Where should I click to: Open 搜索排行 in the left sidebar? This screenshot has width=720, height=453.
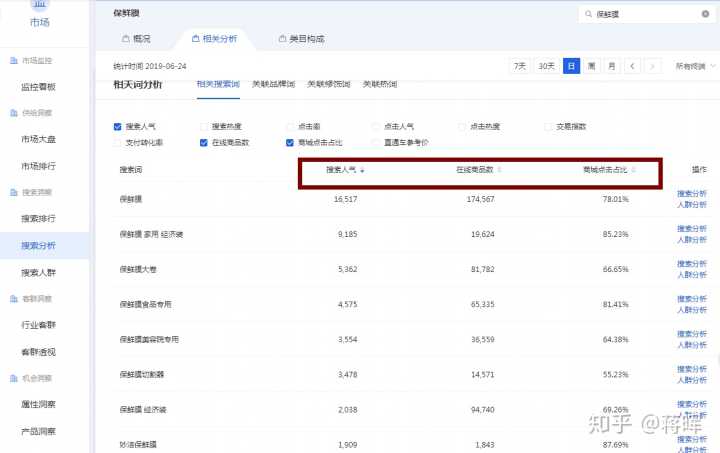(x=39, y=218)
